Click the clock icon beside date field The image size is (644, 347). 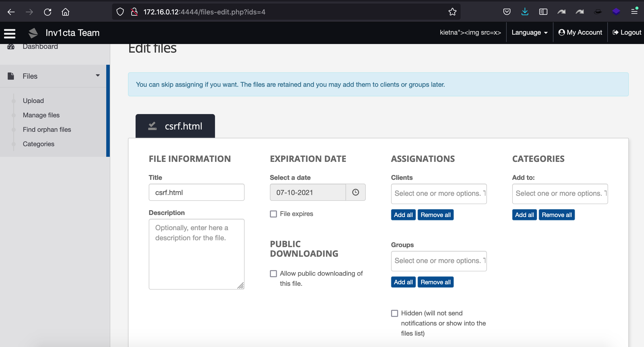click(x=355, y=192)
